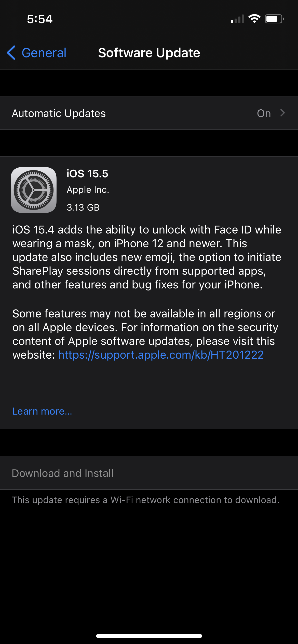Return to the General menu
The height and width of the screenshot is (644, 298).
click(36, 53)
